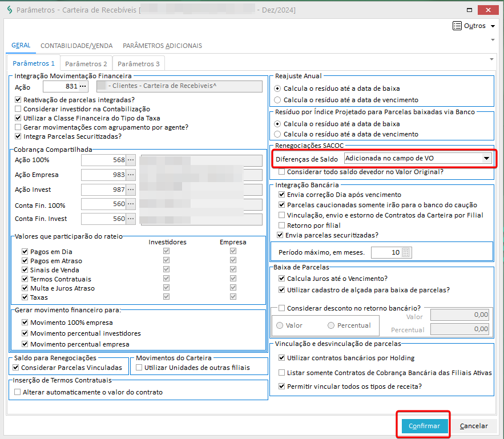Enable Gerar movimentações com agrupamento por agente
Screen dimensions: 504x439
coord(18,127)
